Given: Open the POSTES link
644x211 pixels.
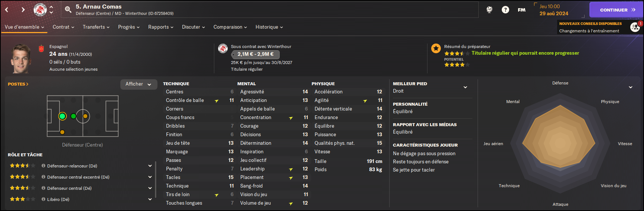Looking at the screenshot, I should (18, 84).
